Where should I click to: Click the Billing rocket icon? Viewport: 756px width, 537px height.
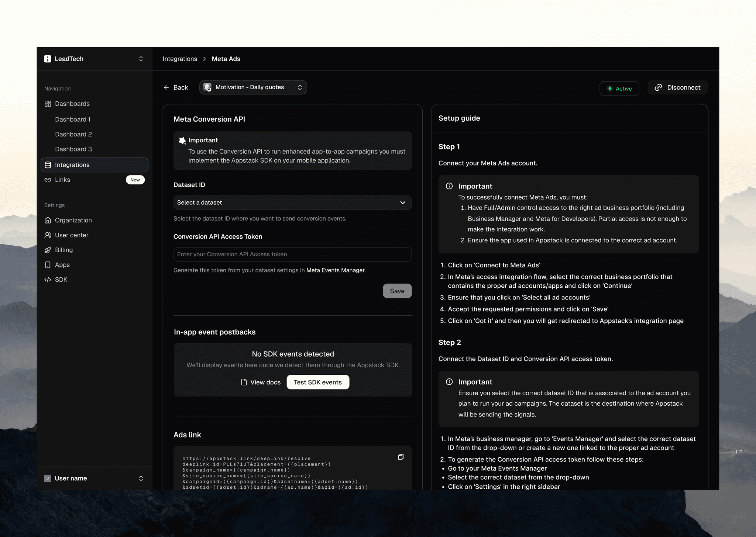pos(48,250)
